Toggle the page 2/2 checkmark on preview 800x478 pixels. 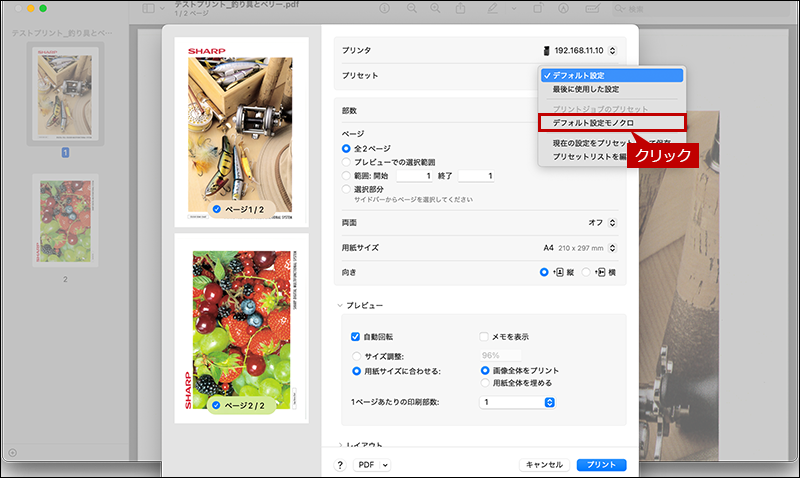click(217, 405)
